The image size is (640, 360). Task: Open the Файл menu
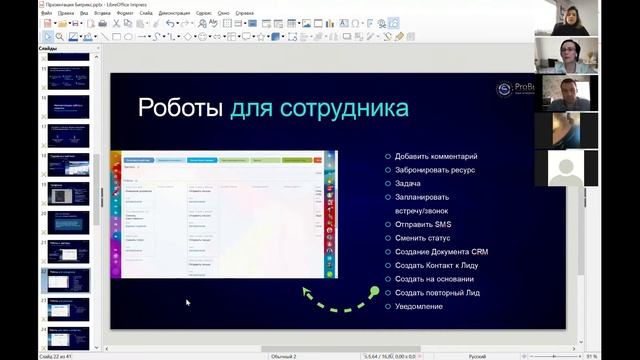point(47,13)
